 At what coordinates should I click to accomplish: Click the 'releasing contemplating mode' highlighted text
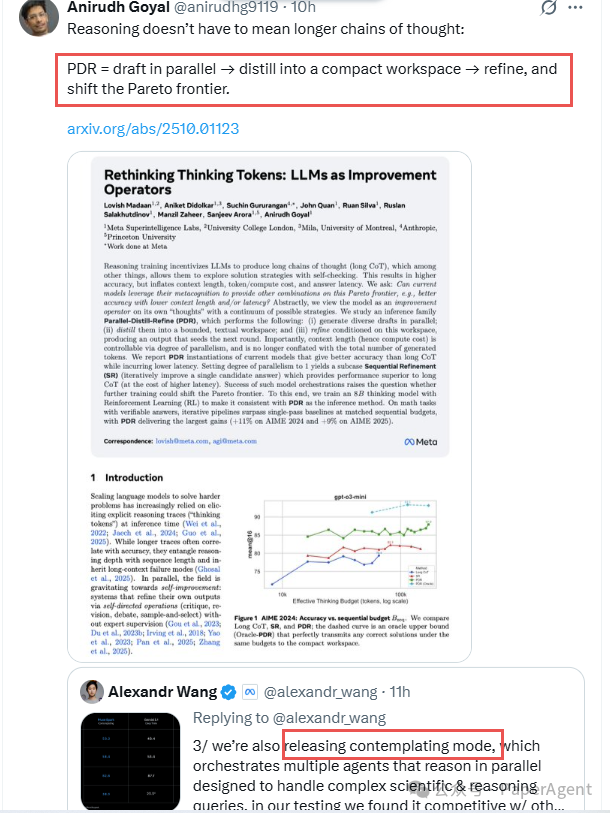point(391,745)
